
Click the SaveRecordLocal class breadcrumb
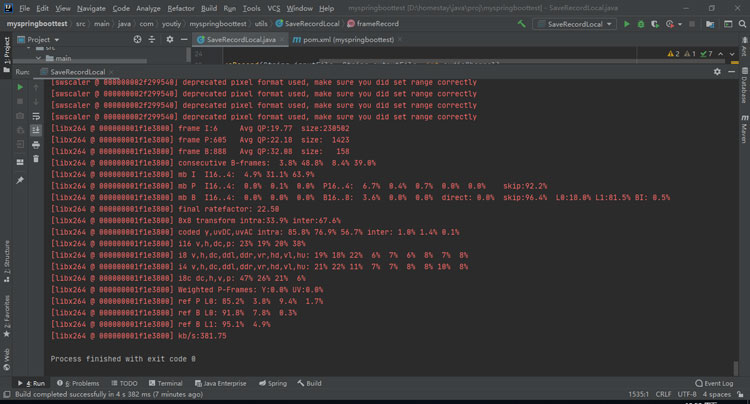point(308,23)
